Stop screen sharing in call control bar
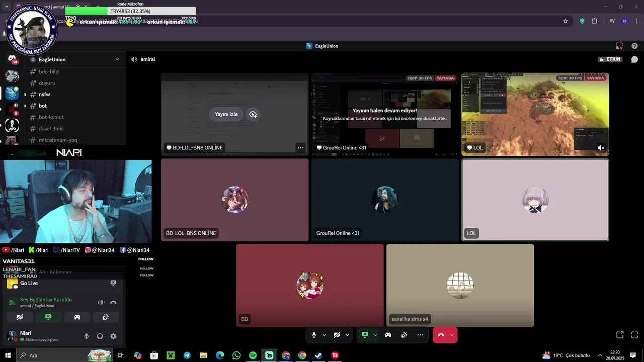 365,335
